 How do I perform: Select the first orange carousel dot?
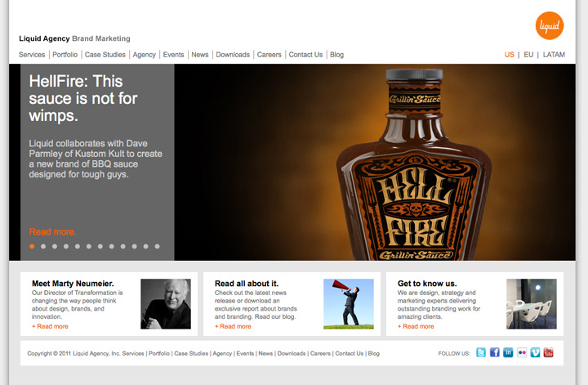32,247
